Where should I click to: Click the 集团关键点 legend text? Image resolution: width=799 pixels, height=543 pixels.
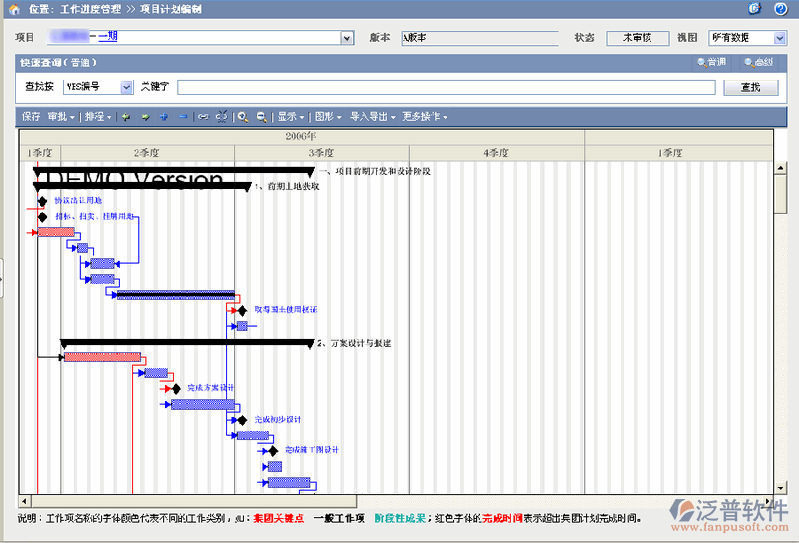278,519
